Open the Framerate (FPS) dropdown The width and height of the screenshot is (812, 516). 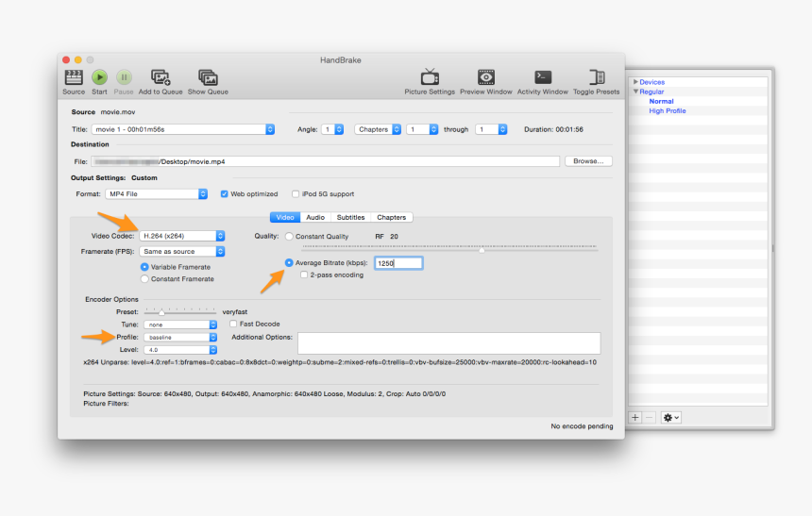(182, 252)
